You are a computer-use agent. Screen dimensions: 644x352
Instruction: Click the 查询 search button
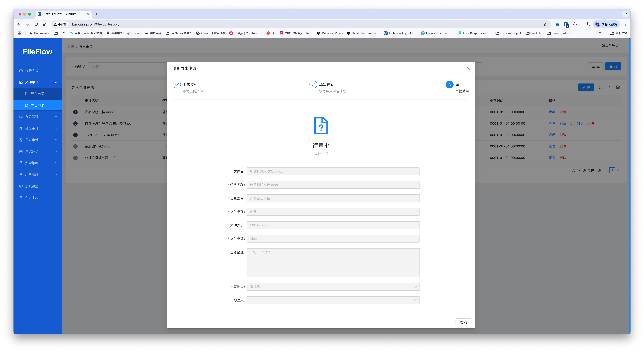(x=613, y=66)
